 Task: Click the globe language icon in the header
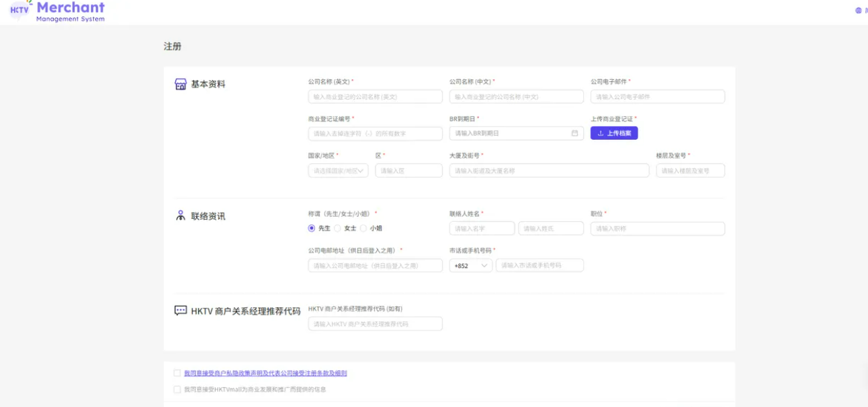pos(857,10)
